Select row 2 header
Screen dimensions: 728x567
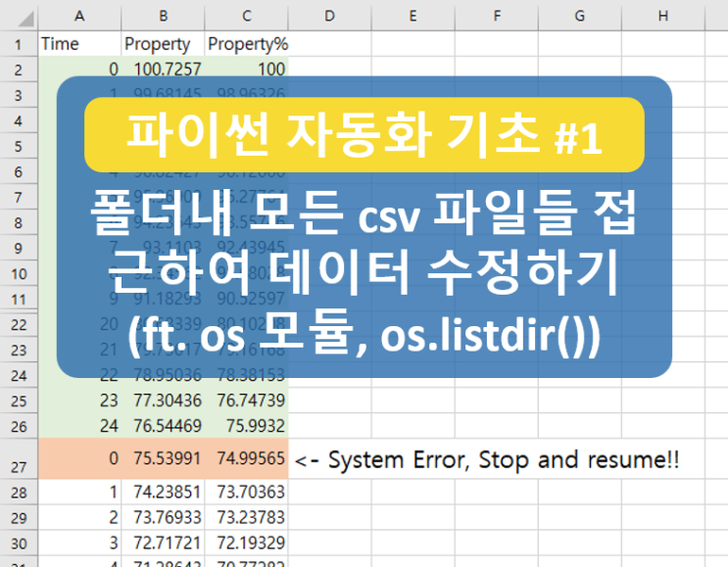(19, 70)
